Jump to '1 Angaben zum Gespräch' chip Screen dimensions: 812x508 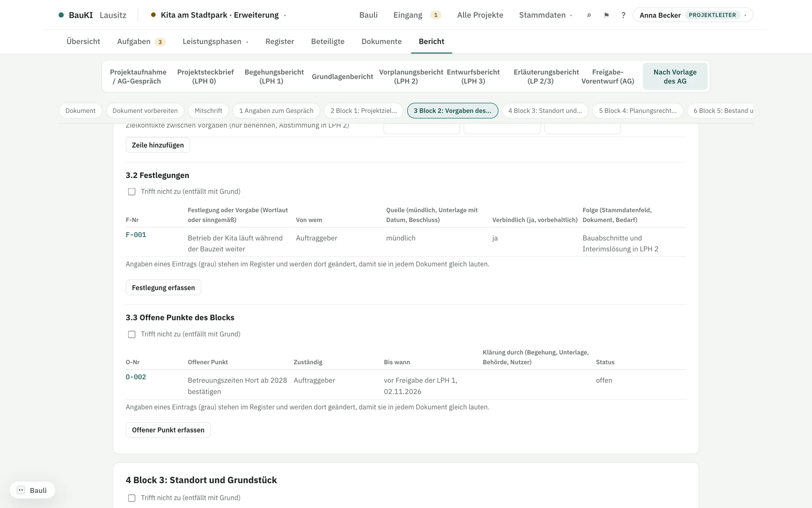(276, 111)
